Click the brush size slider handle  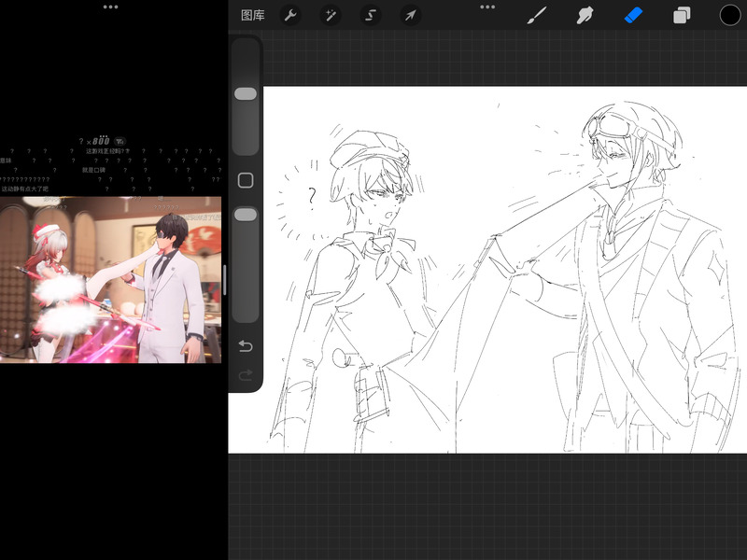click(246, 94)
